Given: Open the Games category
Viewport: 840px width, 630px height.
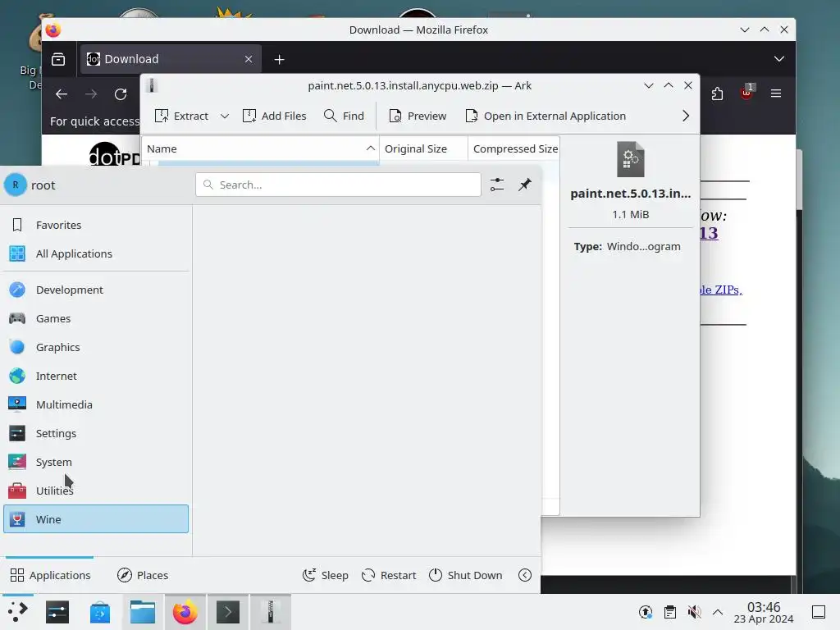Looking at the screenshot, I should (x=96, y=318).
